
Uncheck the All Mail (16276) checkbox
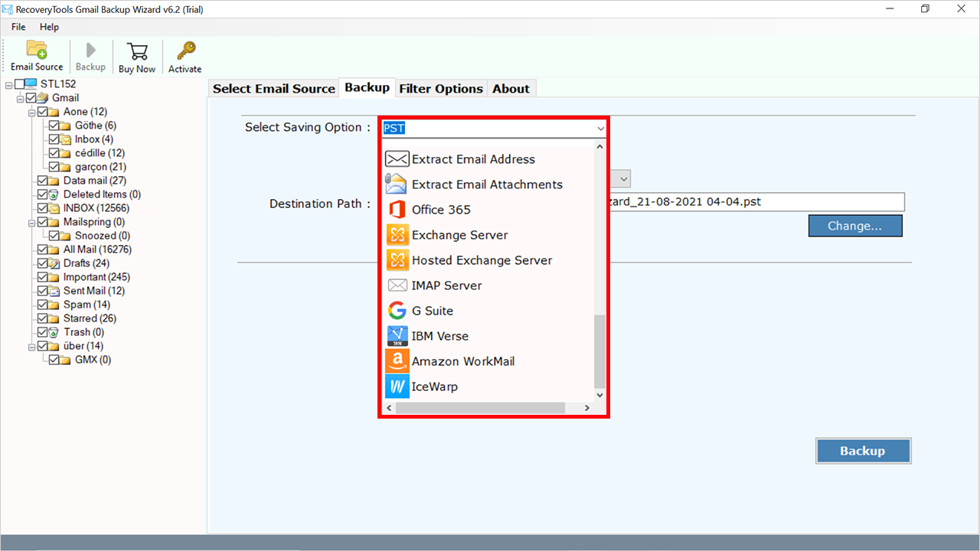click(x=43, y=249)
